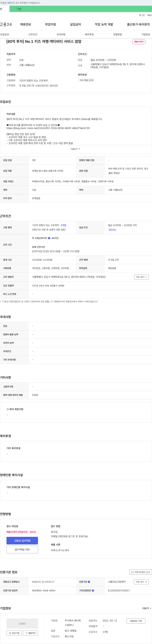Image resolution: width=152 pixels, height=644 pixels.
Task: Block company with 열람차단 button
Action: (30, 633)
